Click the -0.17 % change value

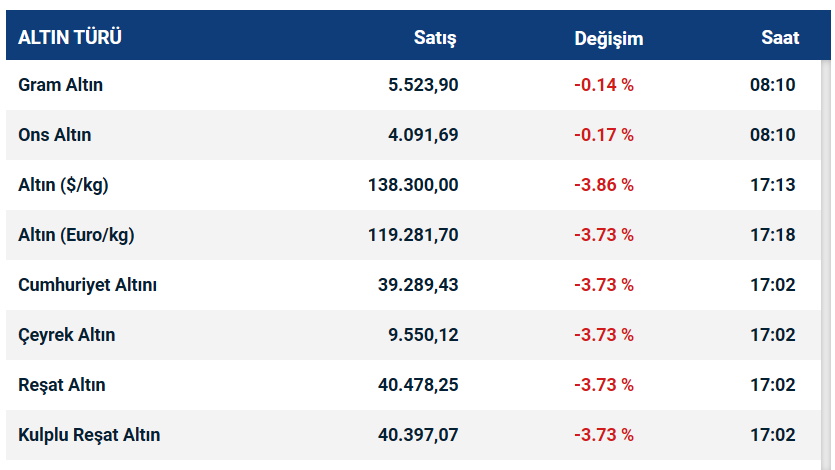(604, 135)
